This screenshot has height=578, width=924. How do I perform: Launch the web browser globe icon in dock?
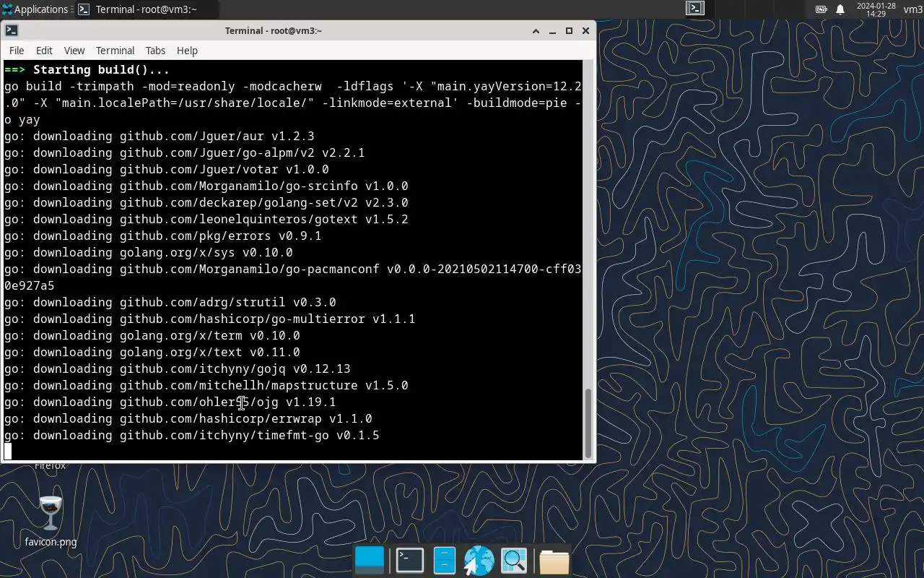[x=479, y=561]
